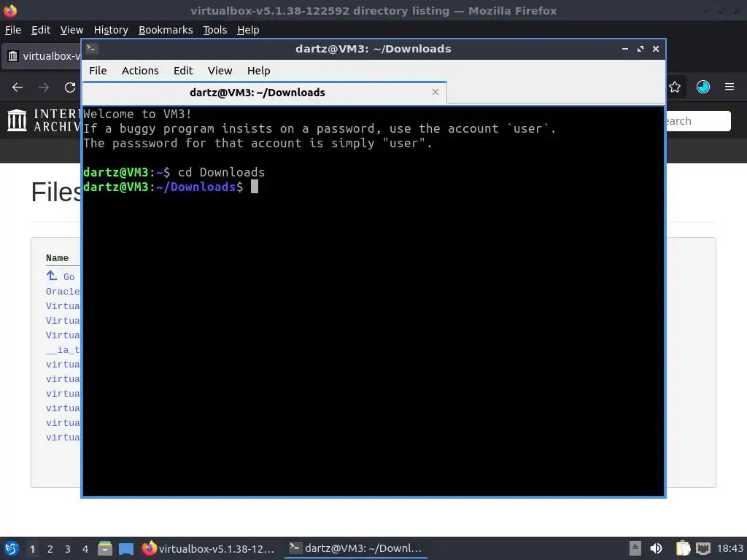Open the terminal View menu
747x560 pixels.
pos(220,71)
